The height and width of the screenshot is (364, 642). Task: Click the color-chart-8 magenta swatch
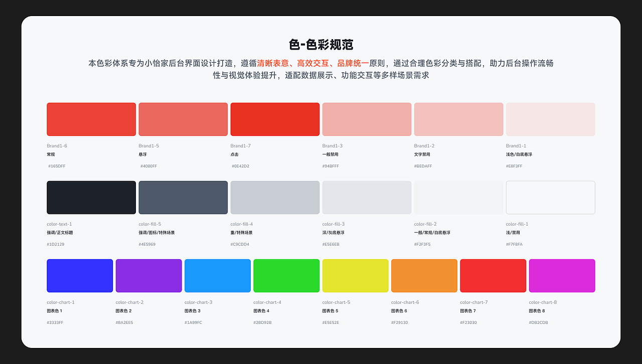pyautogui.click(x=562, y=275)
